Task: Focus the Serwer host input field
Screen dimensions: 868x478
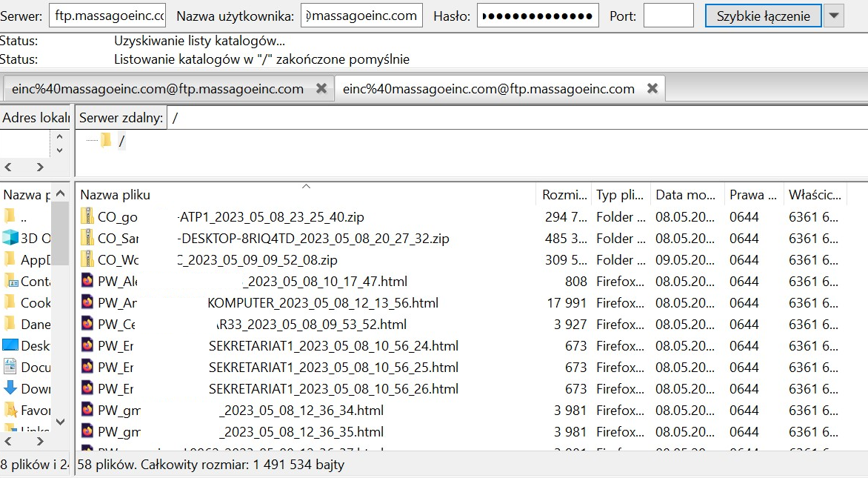Action: 108,16
